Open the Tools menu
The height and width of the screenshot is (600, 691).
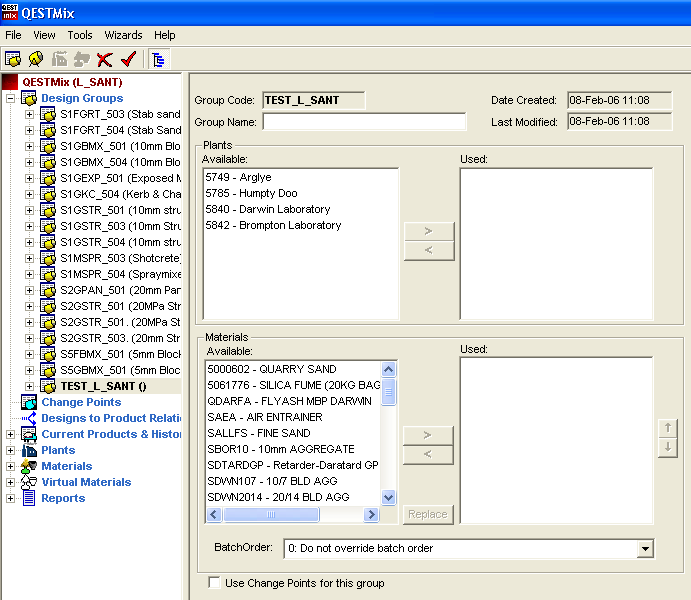[x=80, y=35]
